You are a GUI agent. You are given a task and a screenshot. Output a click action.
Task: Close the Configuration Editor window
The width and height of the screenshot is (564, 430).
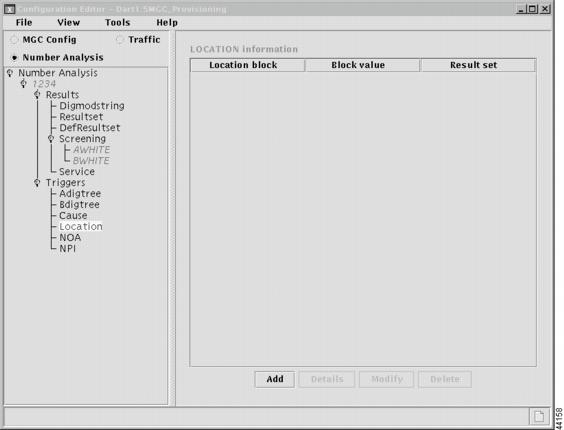[x=545, y=9]
